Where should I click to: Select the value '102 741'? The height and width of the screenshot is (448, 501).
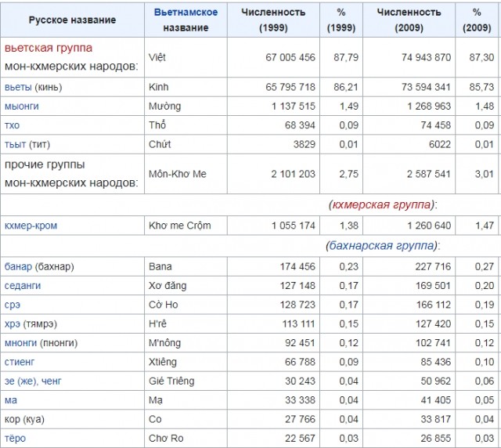click(433, 343)
